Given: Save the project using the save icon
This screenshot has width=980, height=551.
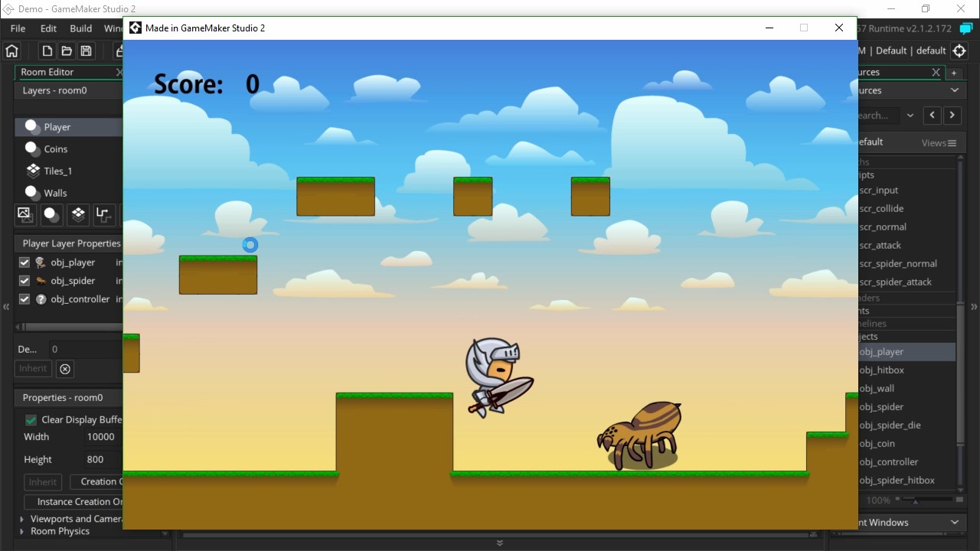Looking at the screenshot, I should point(86,51).
